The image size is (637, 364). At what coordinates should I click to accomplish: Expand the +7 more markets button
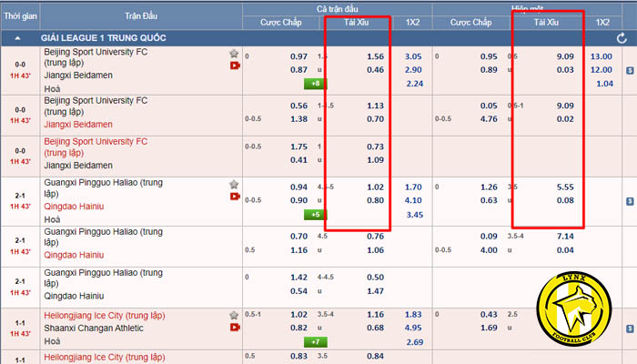(315, 342)
